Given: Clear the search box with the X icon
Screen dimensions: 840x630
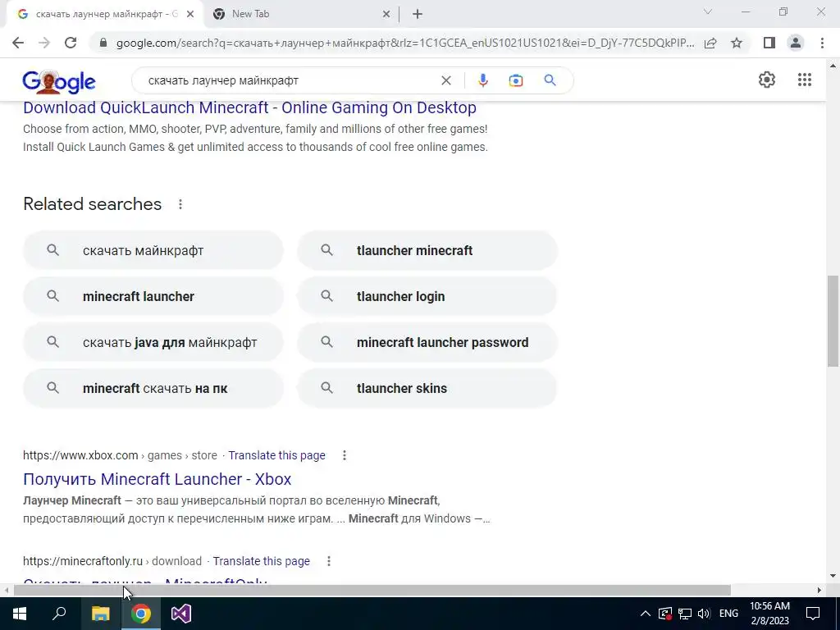Looking at the screenshot, I should 445,80.
